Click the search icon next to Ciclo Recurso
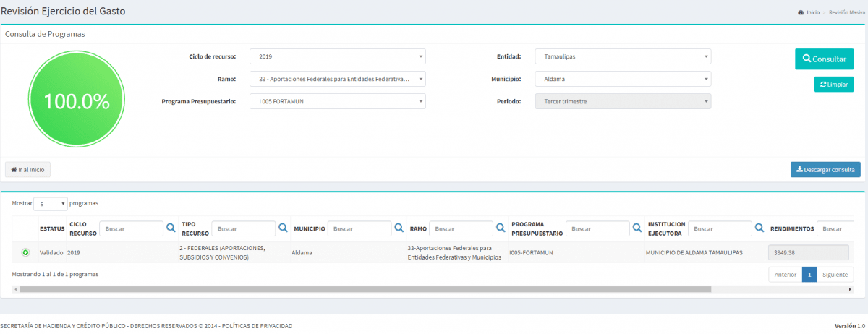Screen dimensions: 868x334 (171, 228)
